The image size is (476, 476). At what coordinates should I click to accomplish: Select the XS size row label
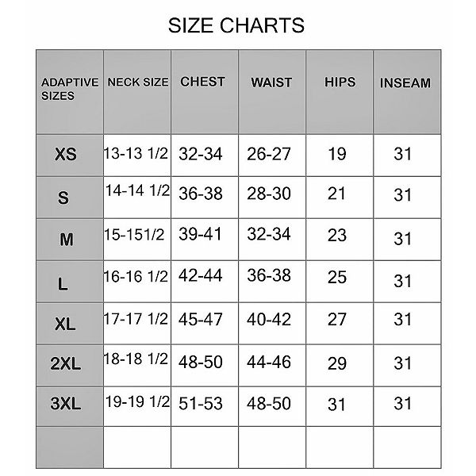(x=66, y=154)
